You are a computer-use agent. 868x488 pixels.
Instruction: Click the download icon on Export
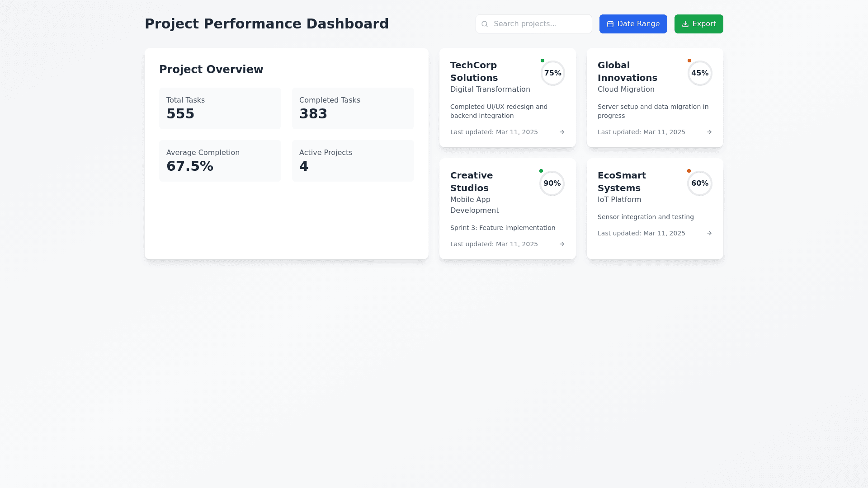[685, 24]
